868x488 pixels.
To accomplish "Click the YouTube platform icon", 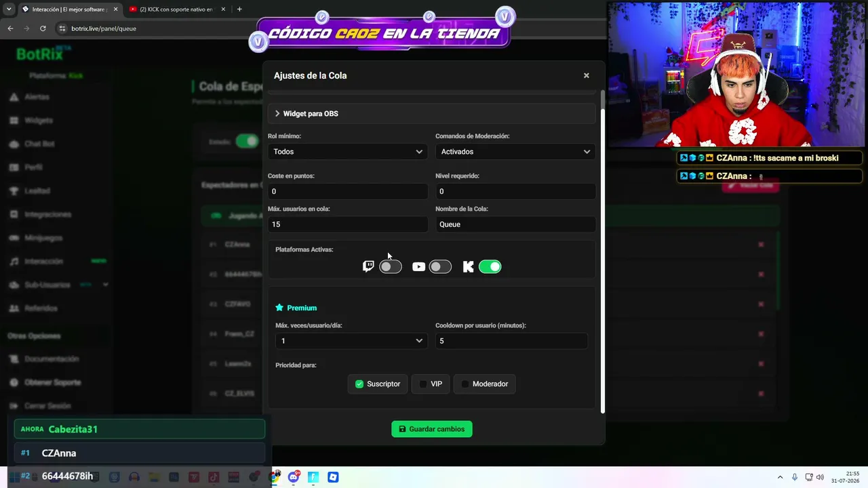I will (418, 266).
